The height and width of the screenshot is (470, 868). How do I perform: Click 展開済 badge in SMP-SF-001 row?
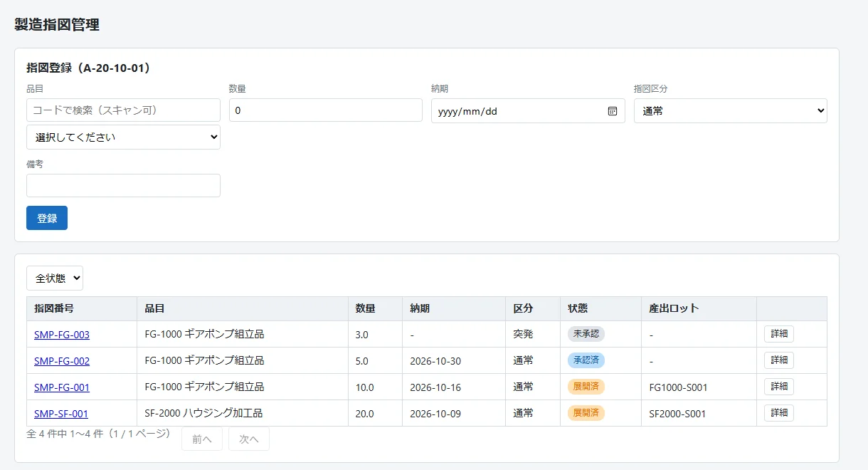pyautogui.click(x=586, y=413)
